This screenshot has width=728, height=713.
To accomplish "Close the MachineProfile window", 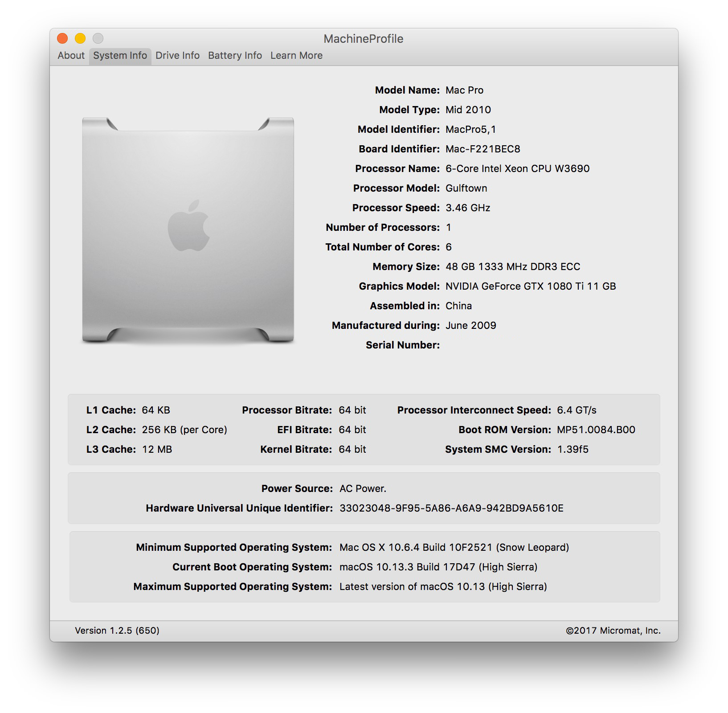I will pyautogui.click(x=62, y=38).
